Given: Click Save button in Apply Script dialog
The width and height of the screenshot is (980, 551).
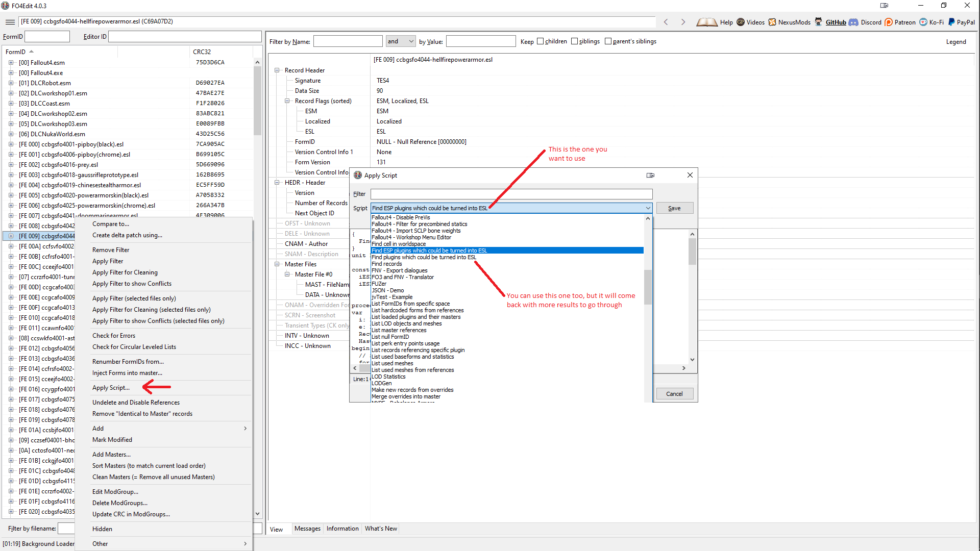Looking at the screenshot, I should pos(674,207).
